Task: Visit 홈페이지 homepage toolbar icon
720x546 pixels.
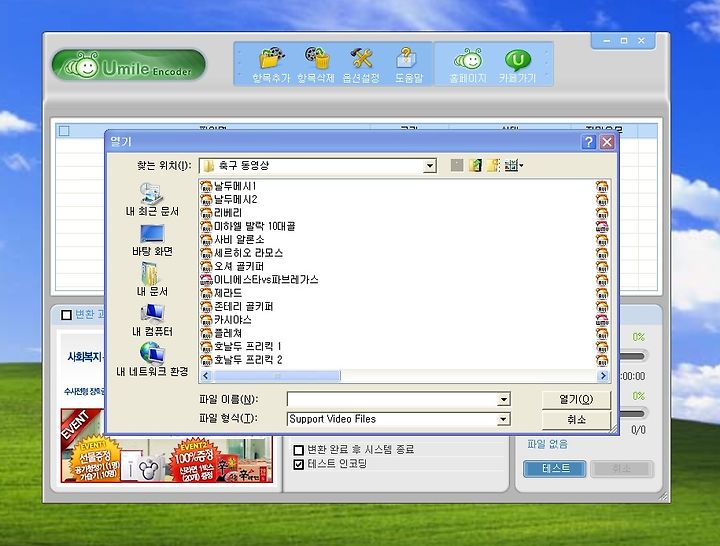Action: point(468,65)
